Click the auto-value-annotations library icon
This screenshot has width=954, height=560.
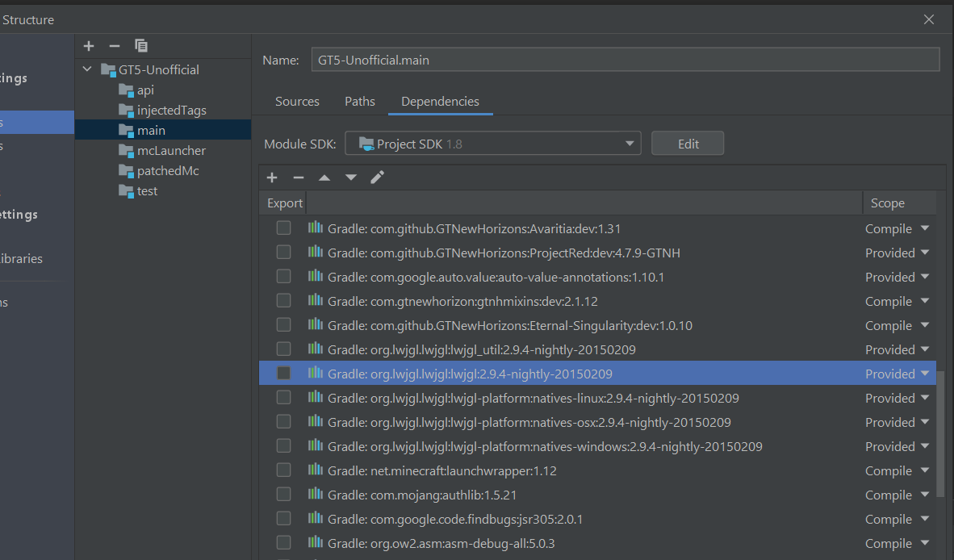pos(315,277)
